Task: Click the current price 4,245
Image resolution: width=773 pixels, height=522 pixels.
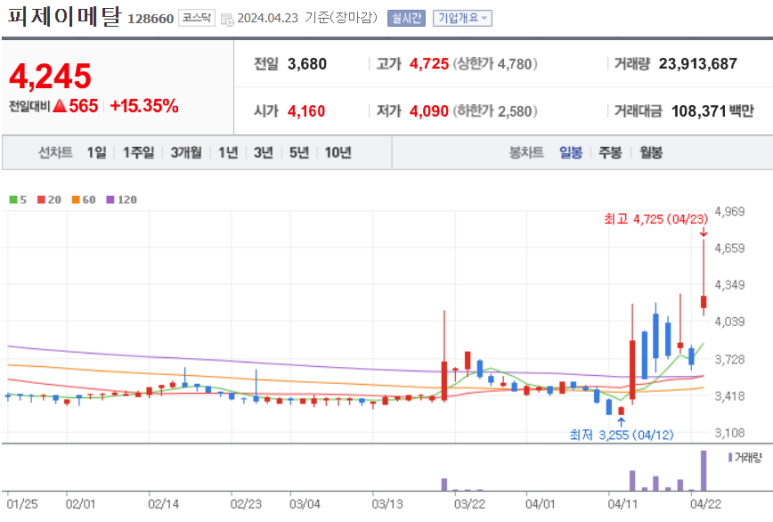Action: pyautogui.click(x=50, y=76)
